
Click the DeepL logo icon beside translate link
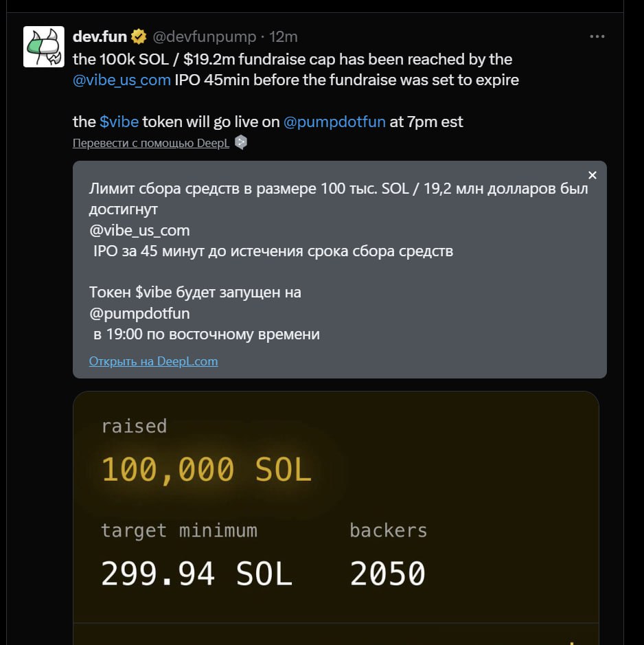point(241,143)
